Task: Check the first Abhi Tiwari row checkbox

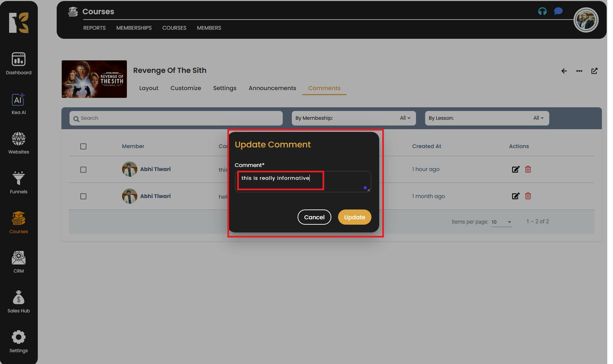Action: pos(83,170)
